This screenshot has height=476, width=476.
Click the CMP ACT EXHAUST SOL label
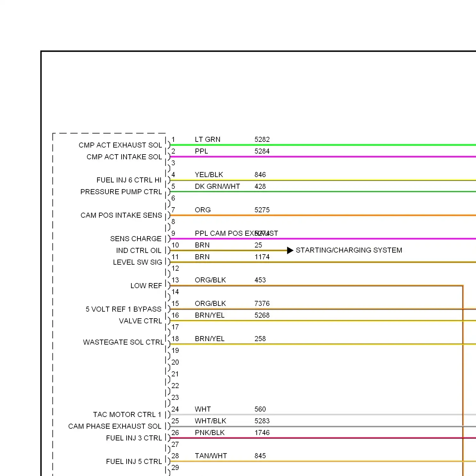coord(120,145)
